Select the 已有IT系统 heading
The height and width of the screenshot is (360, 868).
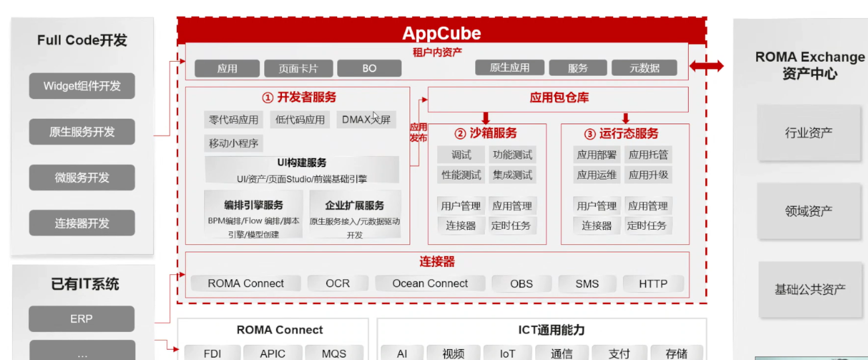click(85, 284)
